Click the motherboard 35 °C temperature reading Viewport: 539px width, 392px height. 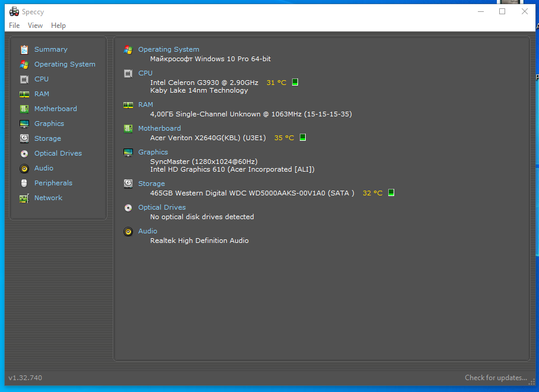point(284,138)
